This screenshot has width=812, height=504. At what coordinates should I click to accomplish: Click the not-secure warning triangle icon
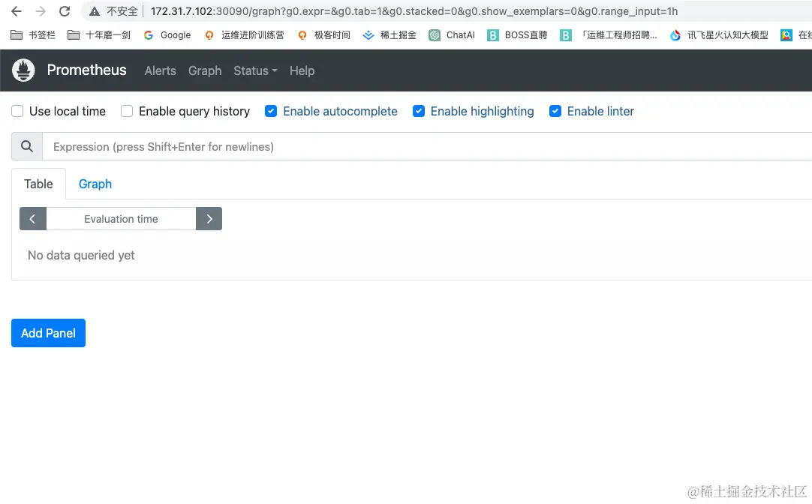click(95, 11)
